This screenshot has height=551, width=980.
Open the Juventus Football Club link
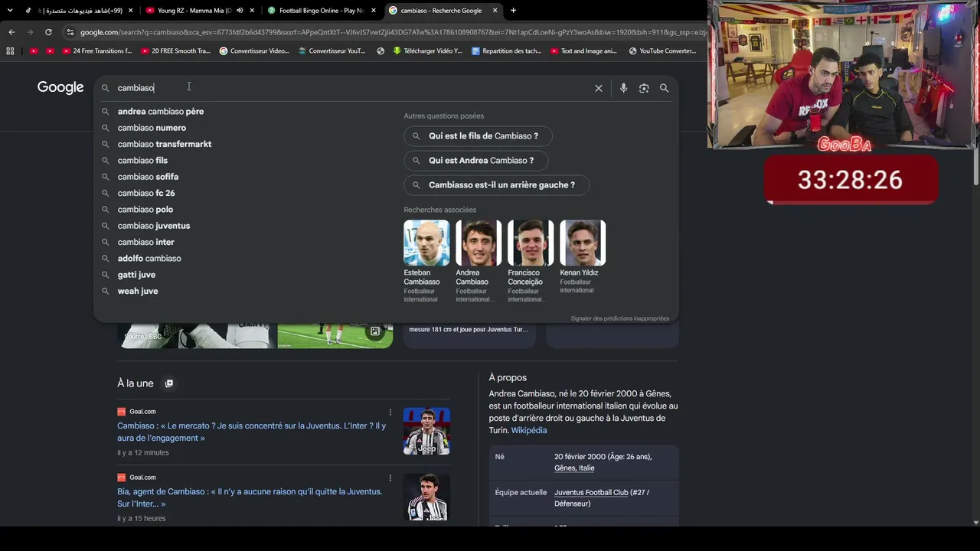(591, 493)
